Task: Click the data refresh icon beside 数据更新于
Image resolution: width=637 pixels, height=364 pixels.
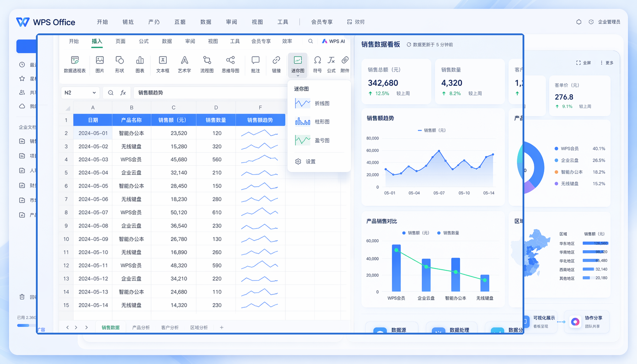Action: 409,45
